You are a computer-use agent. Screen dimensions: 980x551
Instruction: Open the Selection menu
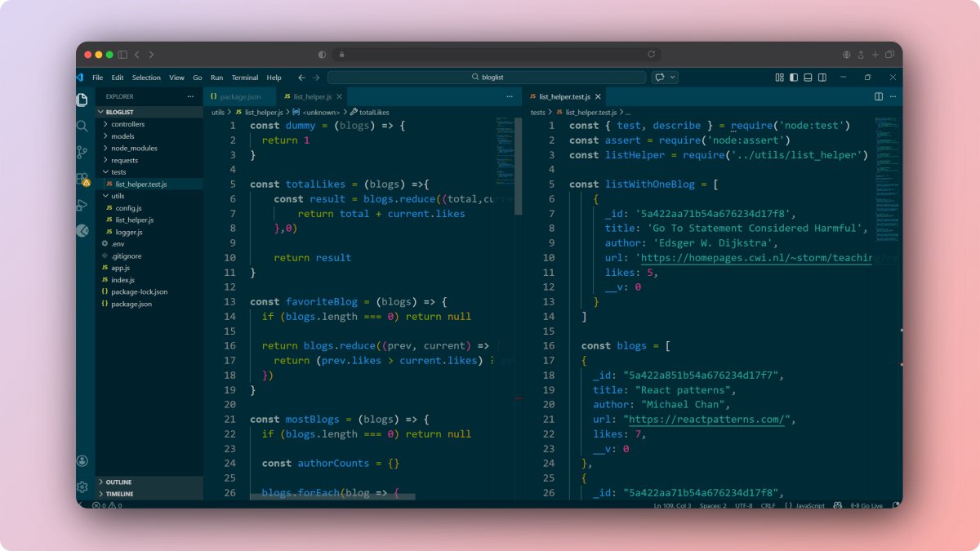146,78
